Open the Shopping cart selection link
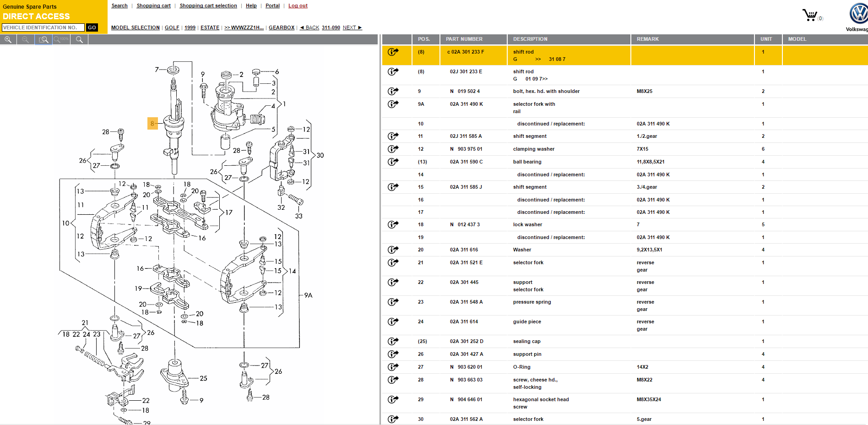 point(208,5)
